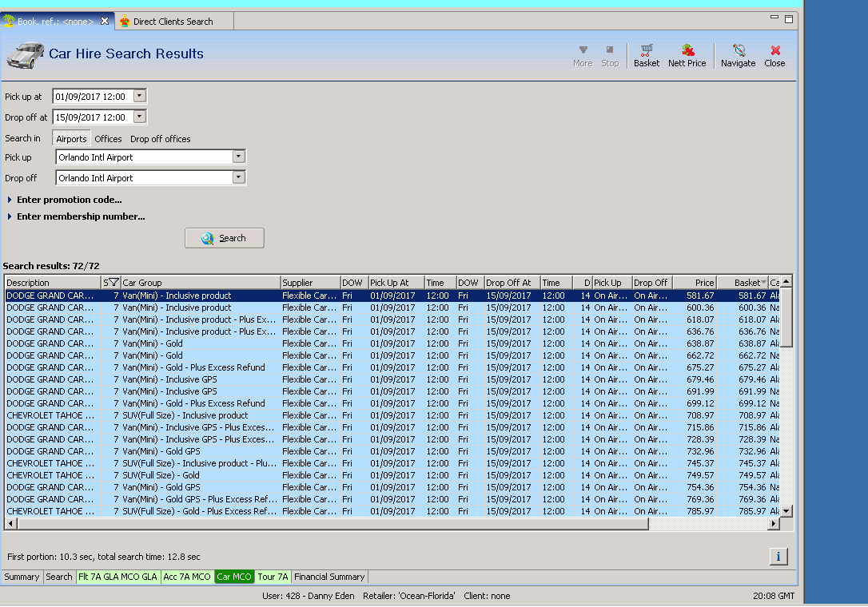Click the red Close toolbar icon

[774, 55]
